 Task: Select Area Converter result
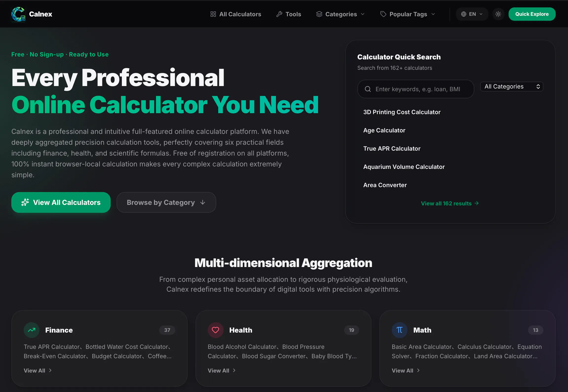pyautogui.click(x=385, y=185)
